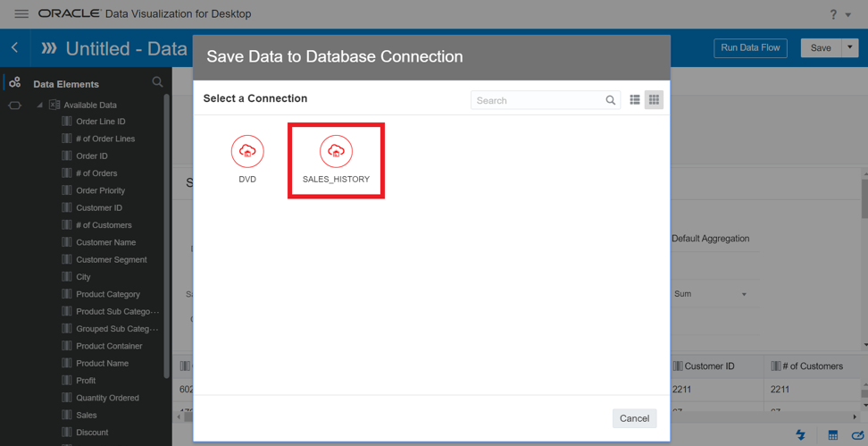Select # of Orders data element
Image resolution: width=868 pixels, height=446 pixels.
pyautogui.click(x=96, y=173)
